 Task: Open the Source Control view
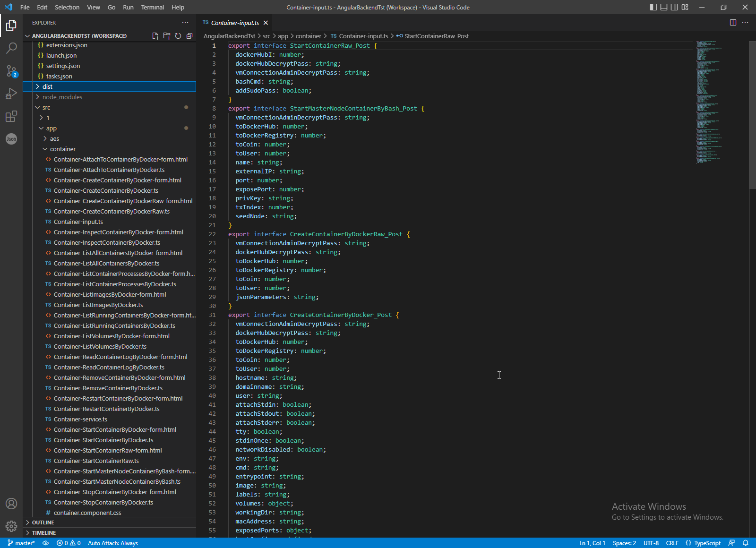point(11,71)
